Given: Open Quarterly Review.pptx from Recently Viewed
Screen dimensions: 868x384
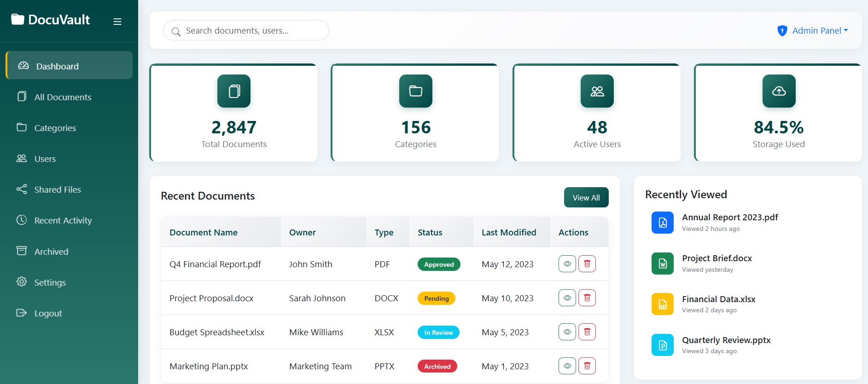Looking at the screenshot, I should tap(726, 340).
